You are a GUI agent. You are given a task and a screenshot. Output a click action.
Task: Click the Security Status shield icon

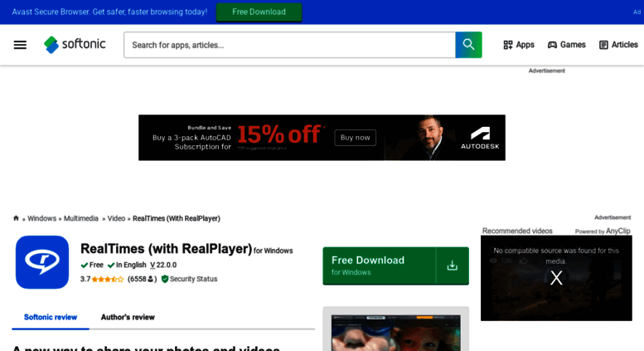pyautogui.click(x=165, y=279)
